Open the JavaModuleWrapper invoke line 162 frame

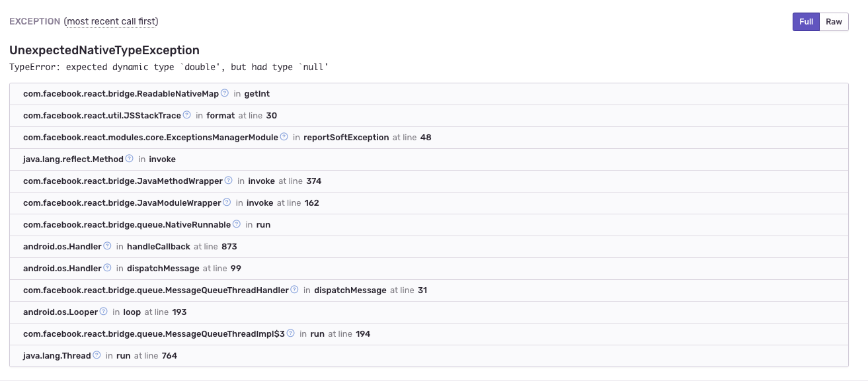point(429,203)
